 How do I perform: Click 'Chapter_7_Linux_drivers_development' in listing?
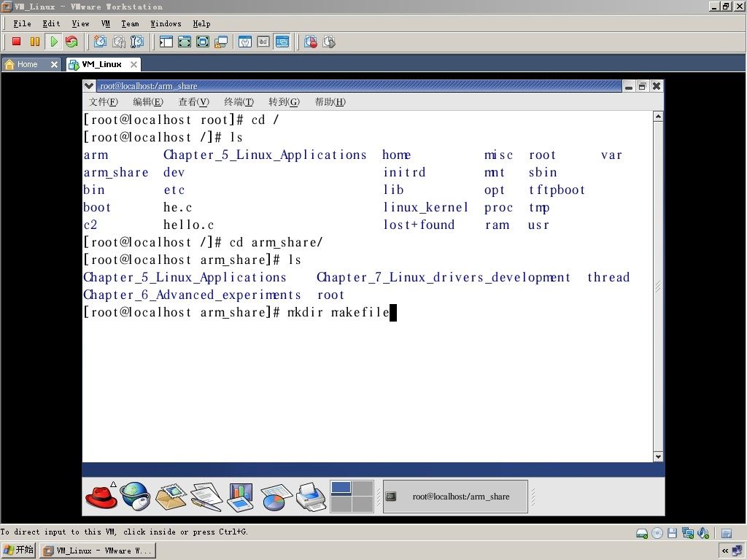(x=443, y=278)
